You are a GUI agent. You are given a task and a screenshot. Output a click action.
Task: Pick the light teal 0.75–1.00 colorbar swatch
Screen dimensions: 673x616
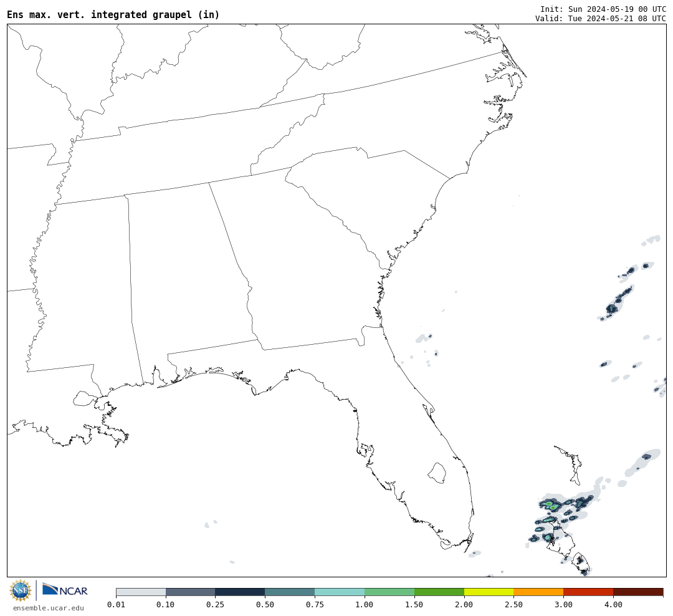[x=340, y=592]
